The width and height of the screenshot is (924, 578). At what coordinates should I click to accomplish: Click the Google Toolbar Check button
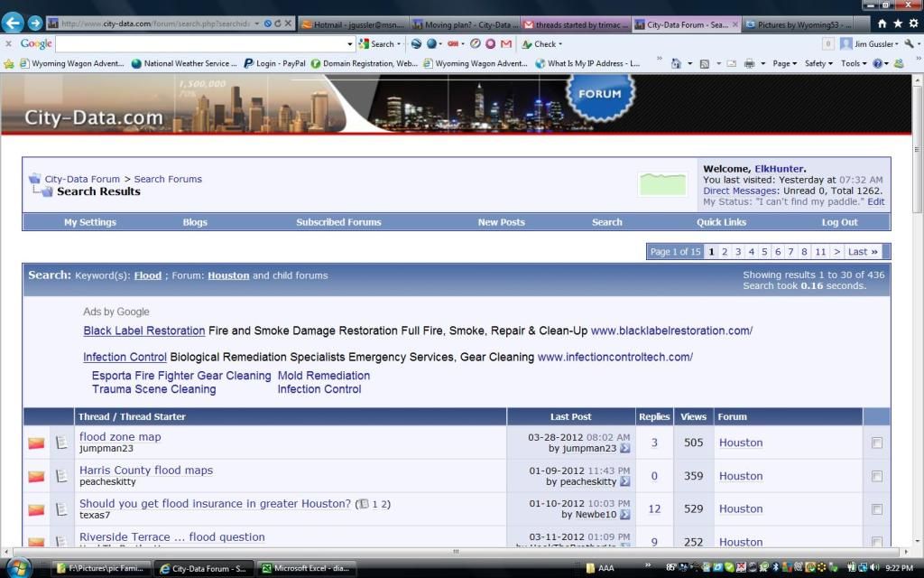click(542, 43)
